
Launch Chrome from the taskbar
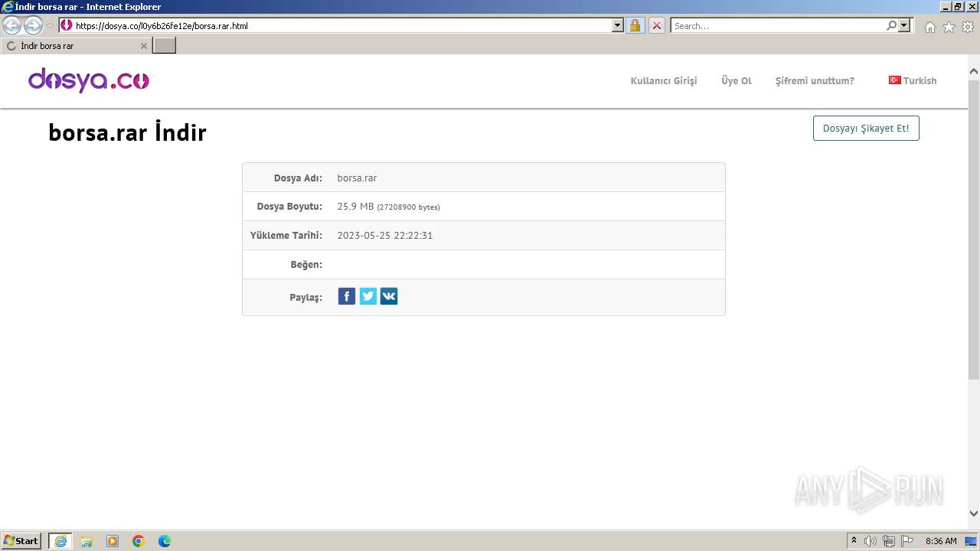click(x=139, y=541)
